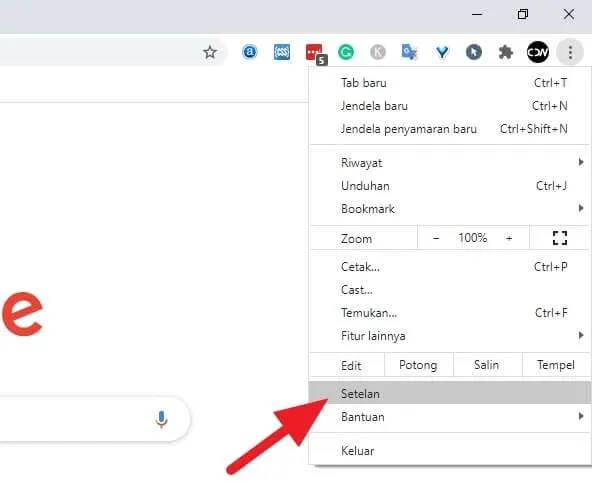
Task: Open the red extension with badge 5
Action: point(316,54)
